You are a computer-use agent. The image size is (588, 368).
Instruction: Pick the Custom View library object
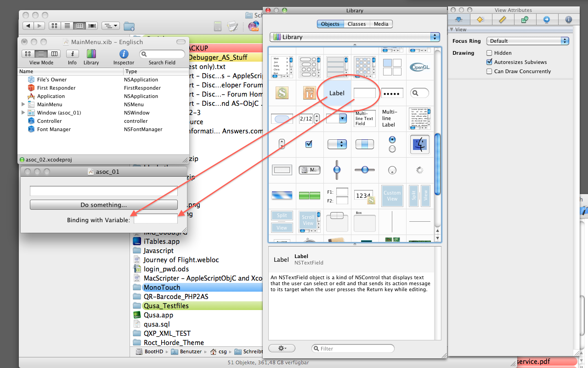pyautogui.click(x=392, y=196)
